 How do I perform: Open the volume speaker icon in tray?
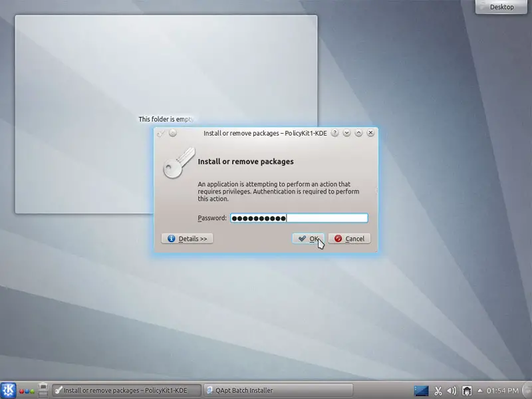point(452,391)
